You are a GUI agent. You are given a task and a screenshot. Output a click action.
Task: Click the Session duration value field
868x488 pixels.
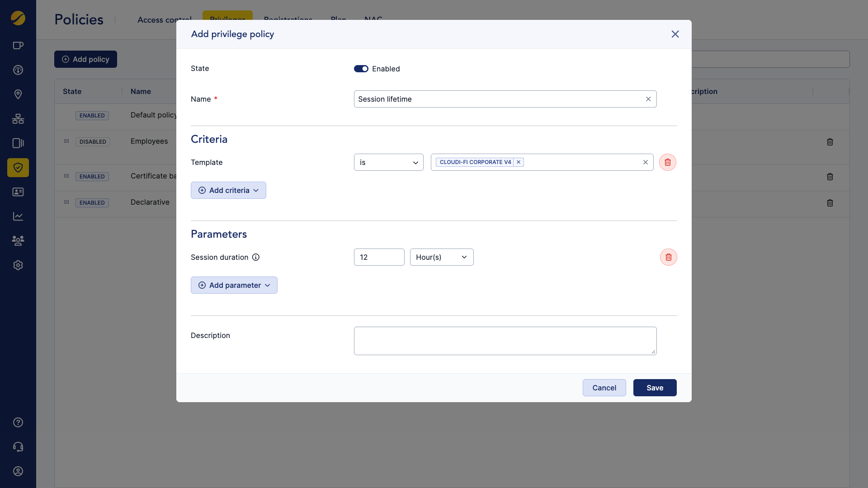point(379,257)
